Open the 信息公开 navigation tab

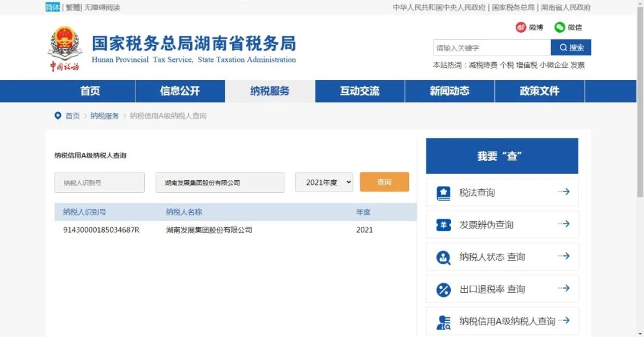pyautogui.click(x=180, y=91)
